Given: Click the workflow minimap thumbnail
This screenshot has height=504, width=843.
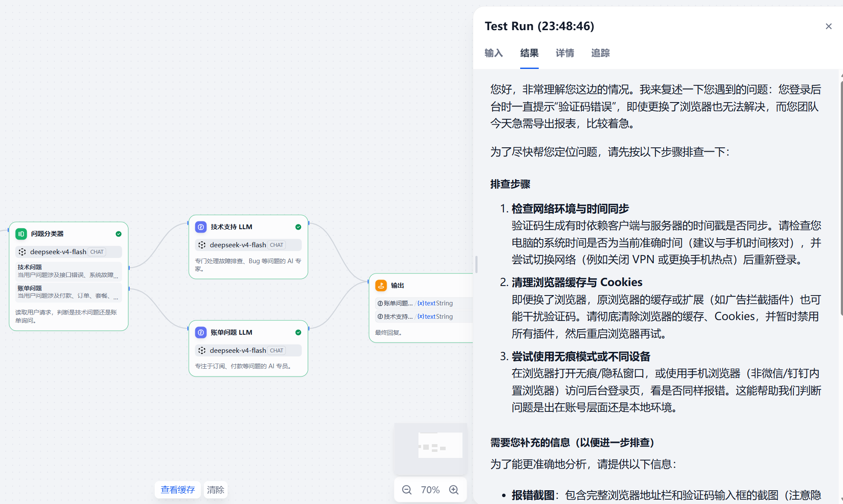Looking at the screenshot, I should (x=431, y=448).
